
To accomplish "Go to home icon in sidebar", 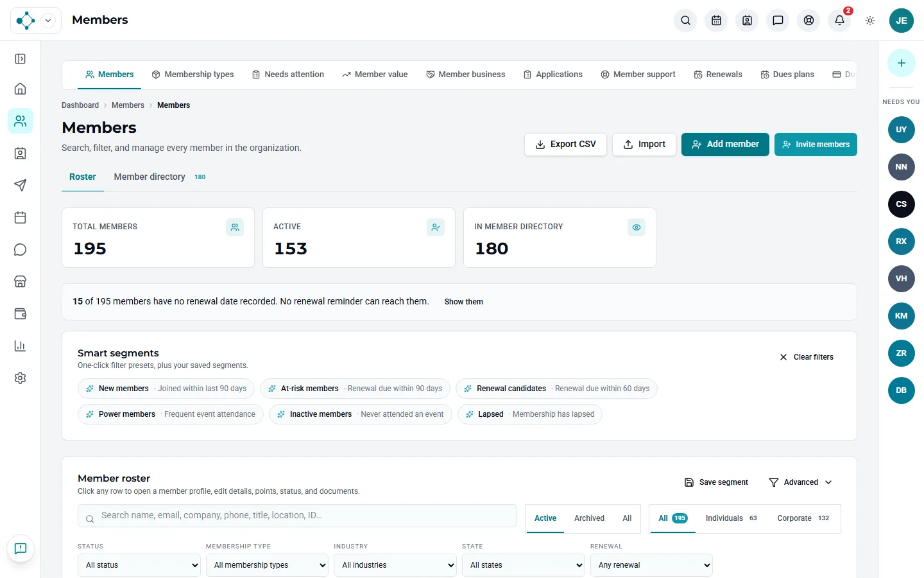I will click(x=21, y=89).
